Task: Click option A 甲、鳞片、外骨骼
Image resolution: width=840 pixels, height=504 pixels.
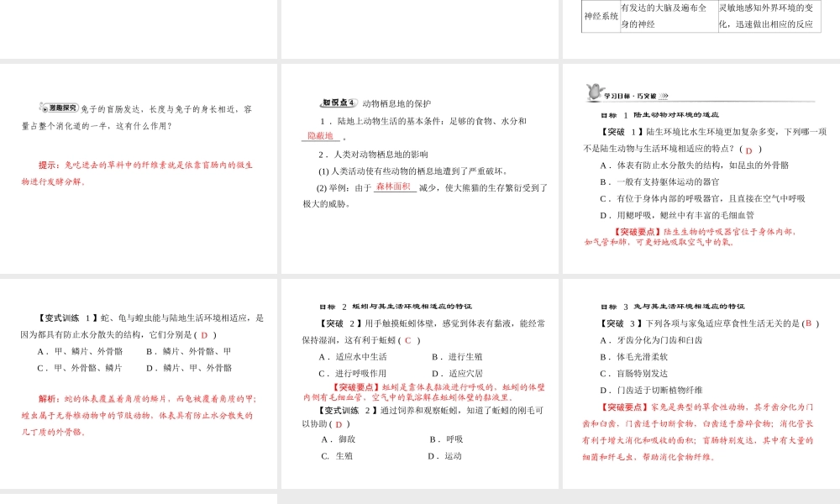Action: (81, 351)
